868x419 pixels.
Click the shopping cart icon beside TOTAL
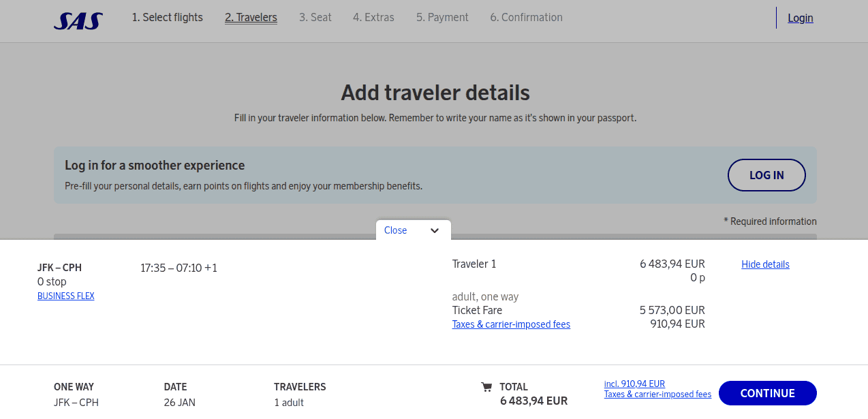pos(486,386)
